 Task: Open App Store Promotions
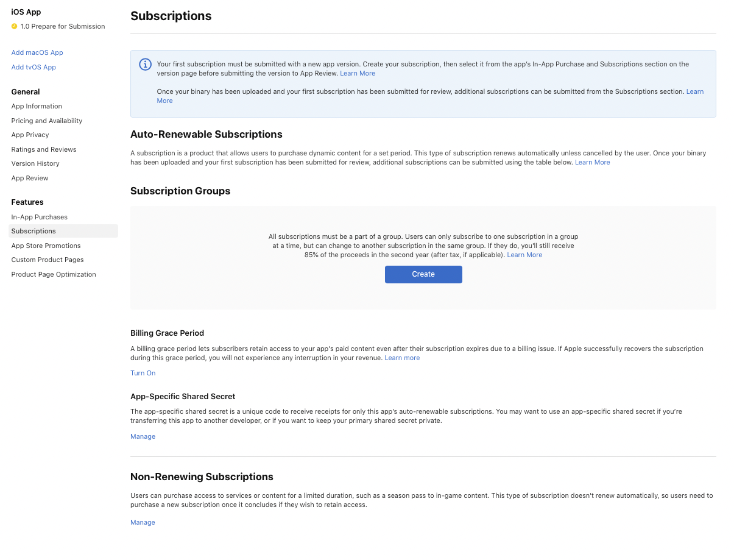[x=46, y=246]
